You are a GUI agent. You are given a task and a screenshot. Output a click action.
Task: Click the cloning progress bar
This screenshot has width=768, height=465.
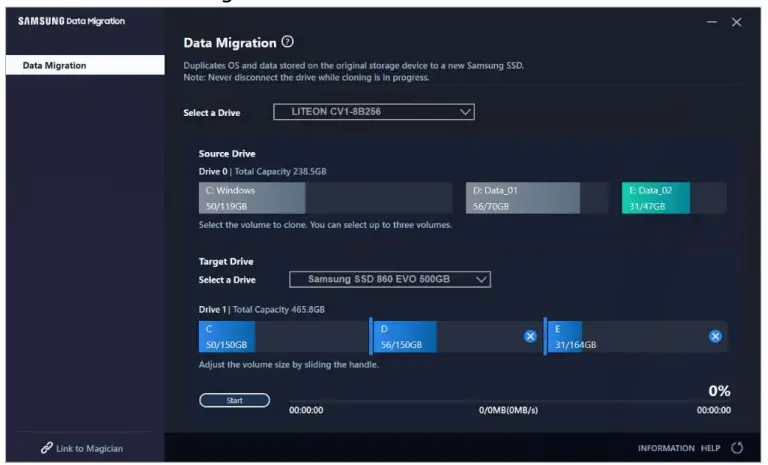point(509,401)
